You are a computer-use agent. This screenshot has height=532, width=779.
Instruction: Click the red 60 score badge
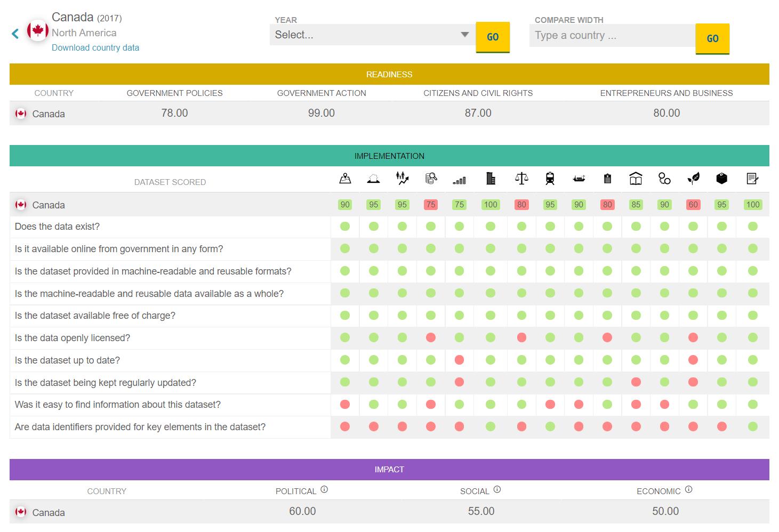click(693, 205)
